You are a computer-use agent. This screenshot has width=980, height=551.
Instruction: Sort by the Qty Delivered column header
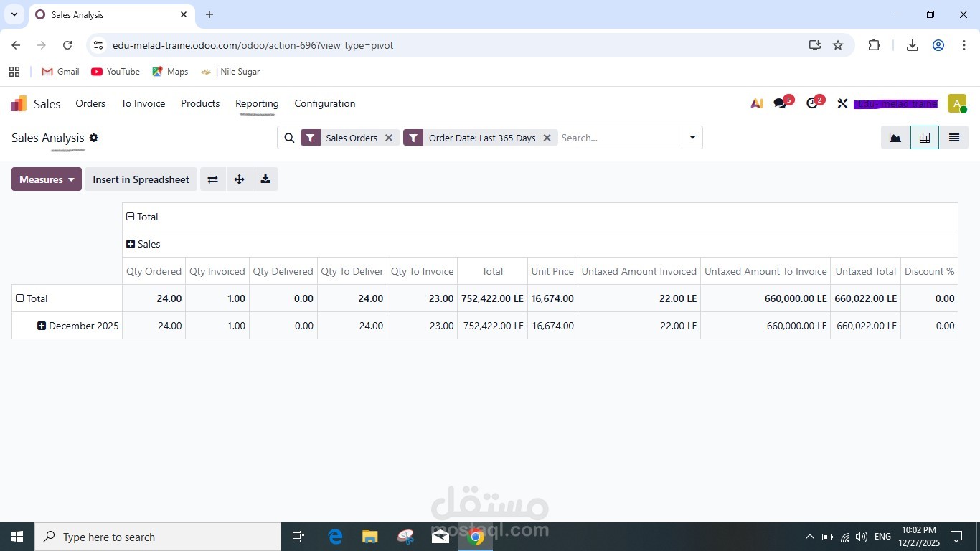[x=283, y=271]
